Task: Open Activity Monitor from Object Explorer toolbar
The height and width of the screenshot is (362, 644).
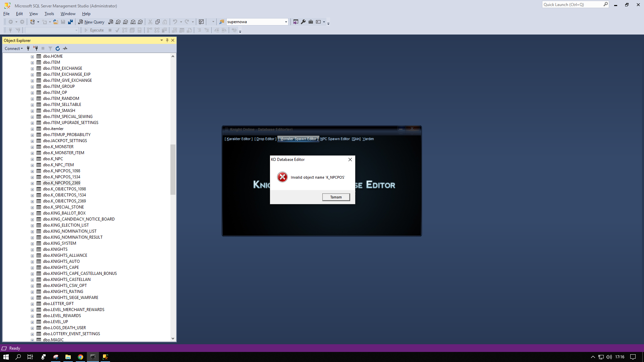Action: pyautogui.click(x=65, y=49)
